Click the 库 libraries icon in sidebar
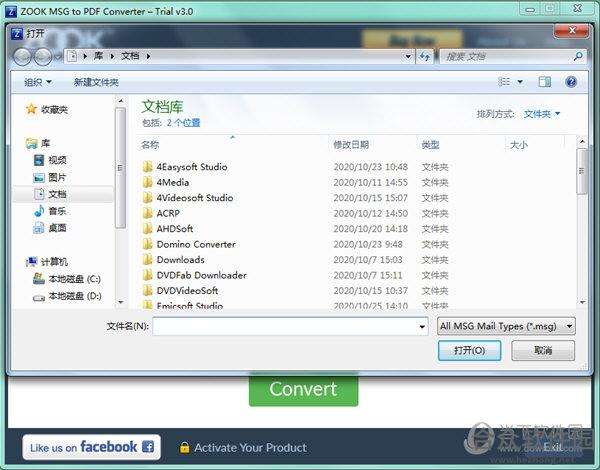This screenshot has width=600, height=470. 31,144
